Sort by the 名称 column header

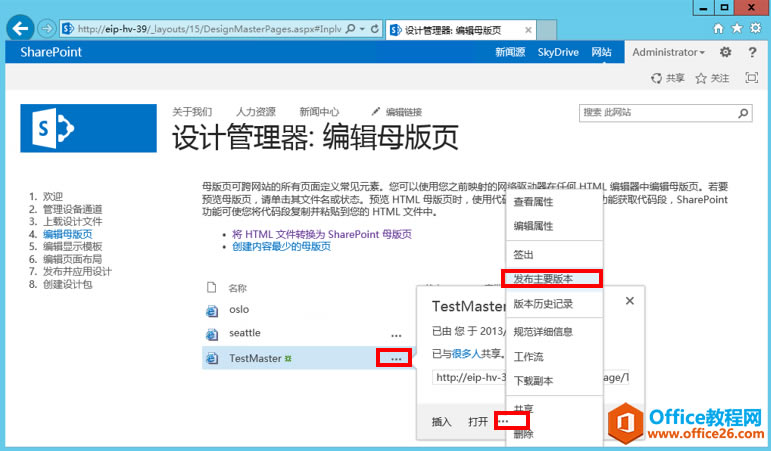click(x=237, y=288)
